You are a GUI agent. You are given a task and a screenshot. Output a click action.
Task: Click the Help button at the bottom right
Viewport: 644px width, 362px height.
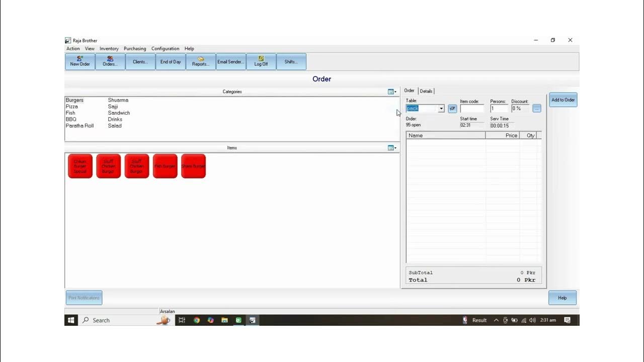pos(562,298)
